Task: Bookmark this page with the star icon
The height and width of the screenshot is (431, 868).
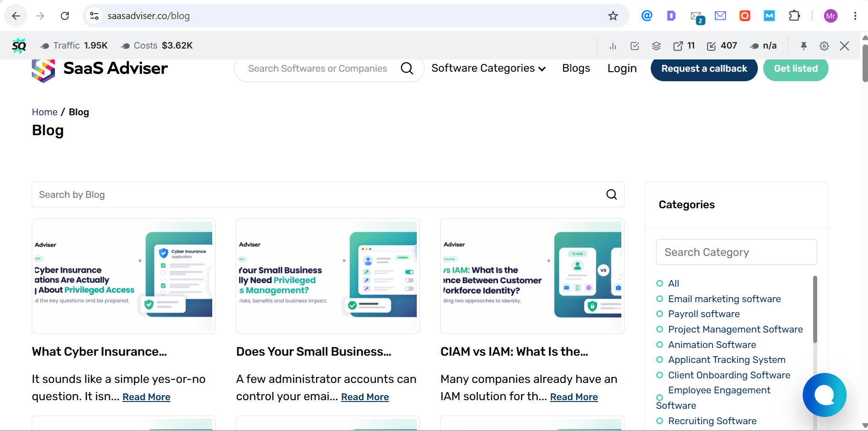Action: point(613,16)
